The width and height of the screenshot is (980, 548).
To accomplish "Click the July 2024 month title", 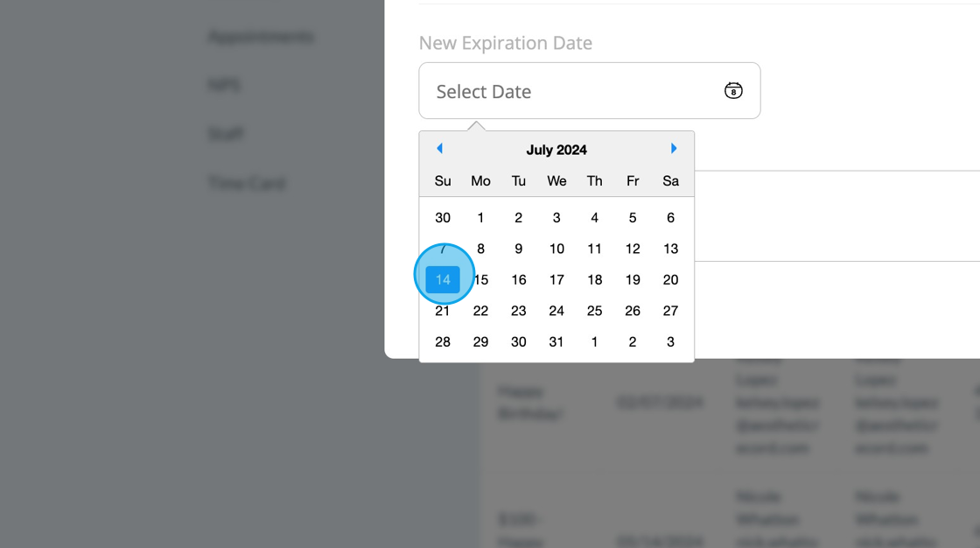I will (x=556, y=150).
